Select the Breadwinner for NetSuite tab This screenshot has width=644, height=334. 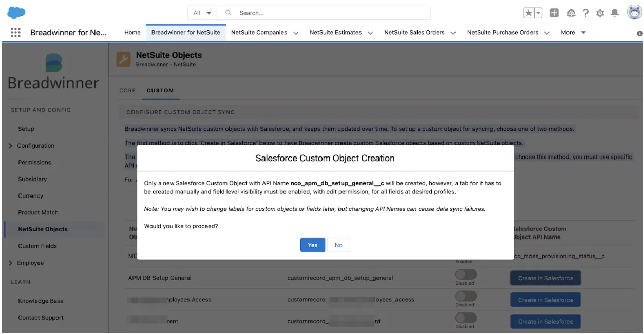click(x=186, y=32)
